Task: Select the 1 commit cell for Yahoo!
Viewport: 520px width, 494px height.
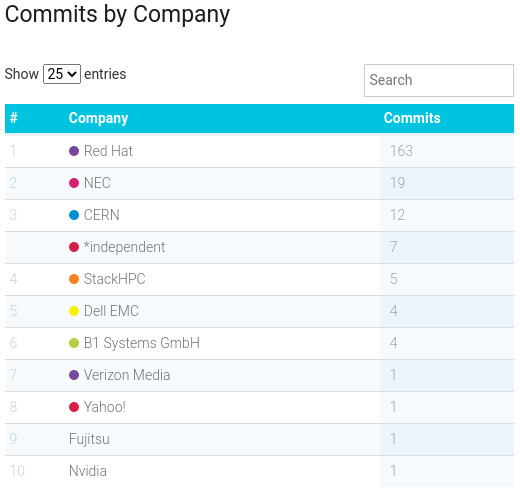Action: coord(447,407)
